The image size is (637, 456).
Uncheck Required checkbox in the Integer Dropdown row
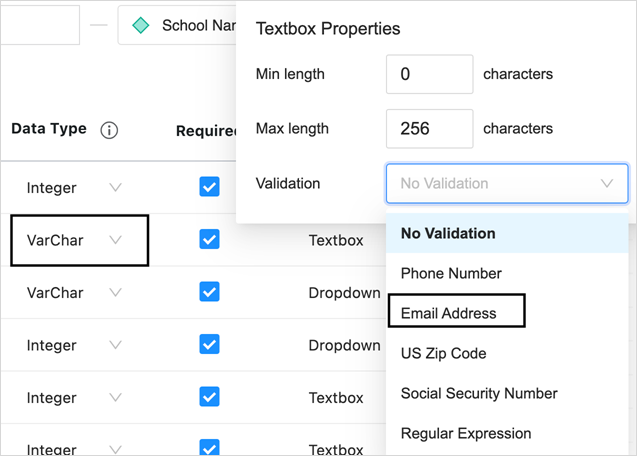pyautogui.click(x=209, y=344)
